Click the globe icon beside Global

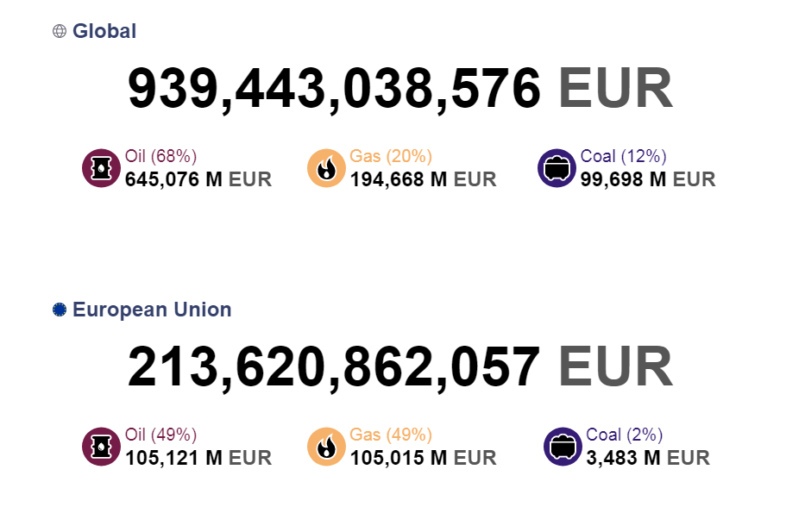click(60, 31)
